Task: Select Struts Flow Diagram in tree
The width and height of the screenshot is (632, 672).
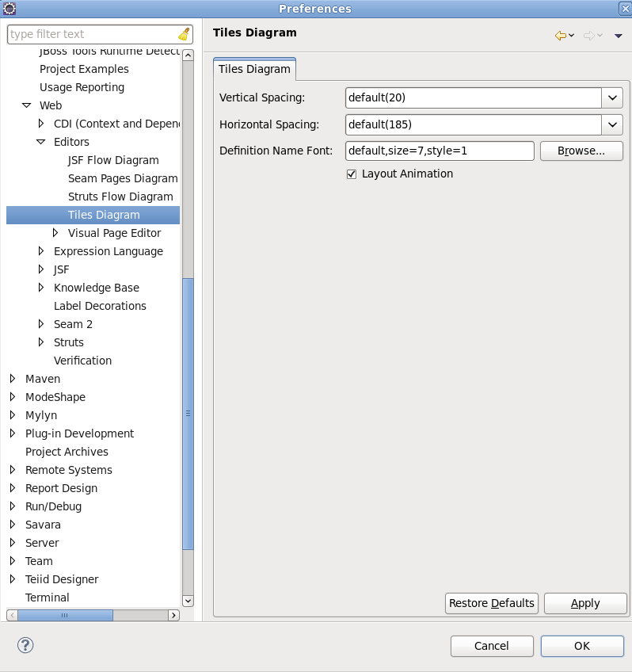Action: point(120,197)
